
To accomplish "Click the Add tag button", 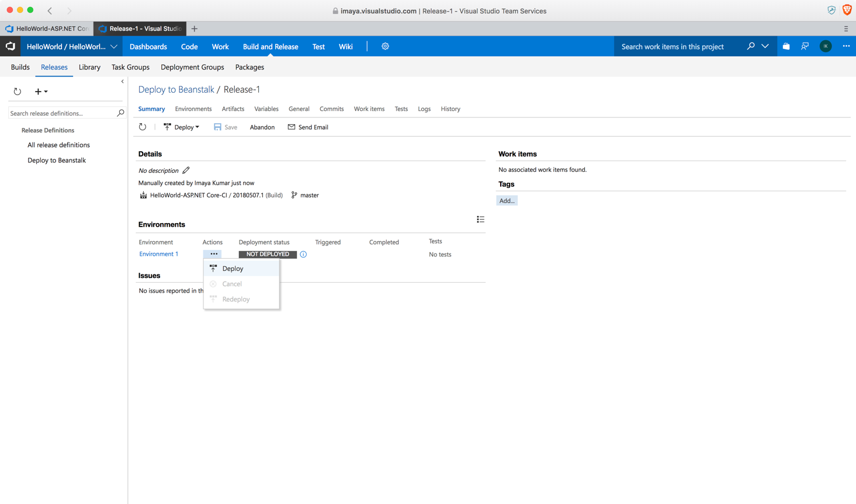I will coord(507,200).
